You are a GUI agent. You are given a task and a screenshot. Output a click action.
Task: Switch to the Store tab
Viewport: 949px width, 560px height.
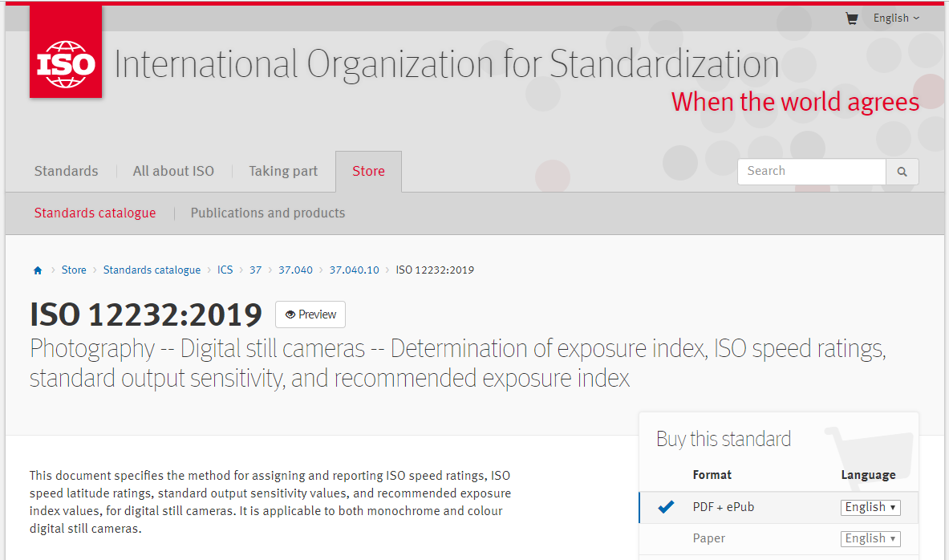click(x=368, y=172)
